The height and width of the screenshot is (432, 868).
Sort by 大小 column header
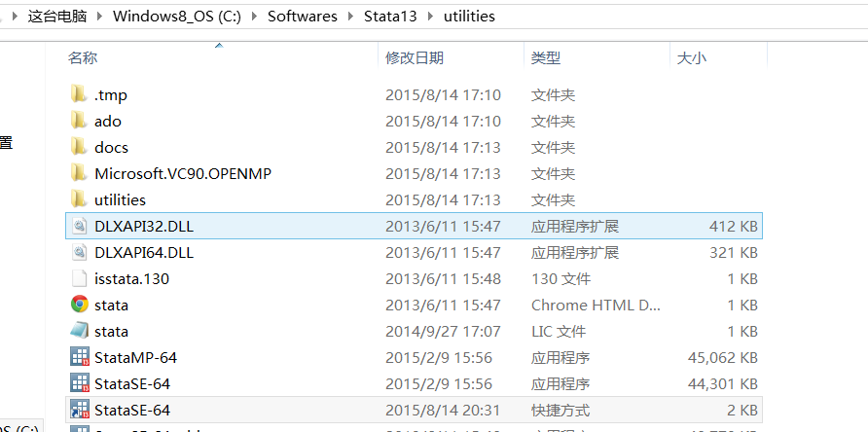click(x=691, y=58)
